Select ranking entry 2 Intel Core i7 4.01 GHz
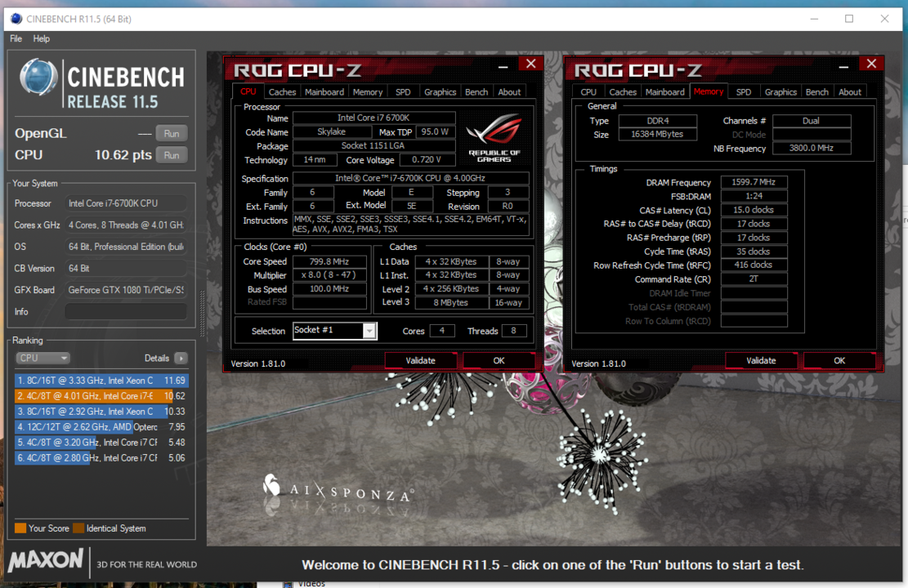This screenshot has height=588, width=908. click(x=101, y=396)
